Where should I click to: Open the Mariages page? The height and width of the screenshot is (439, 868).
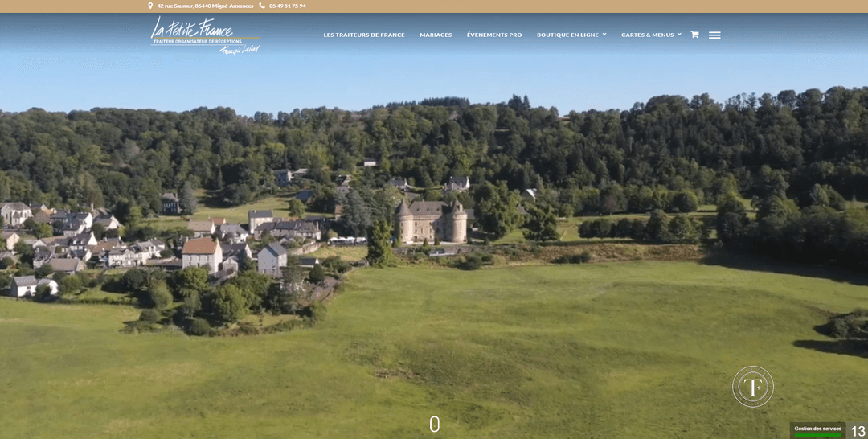[436, 35]
